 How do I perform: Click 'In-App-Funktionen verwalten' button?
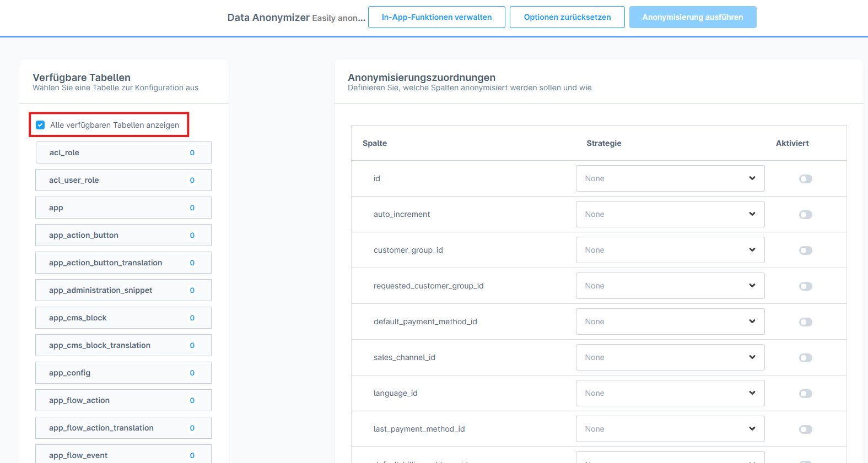tap(436, 17)
